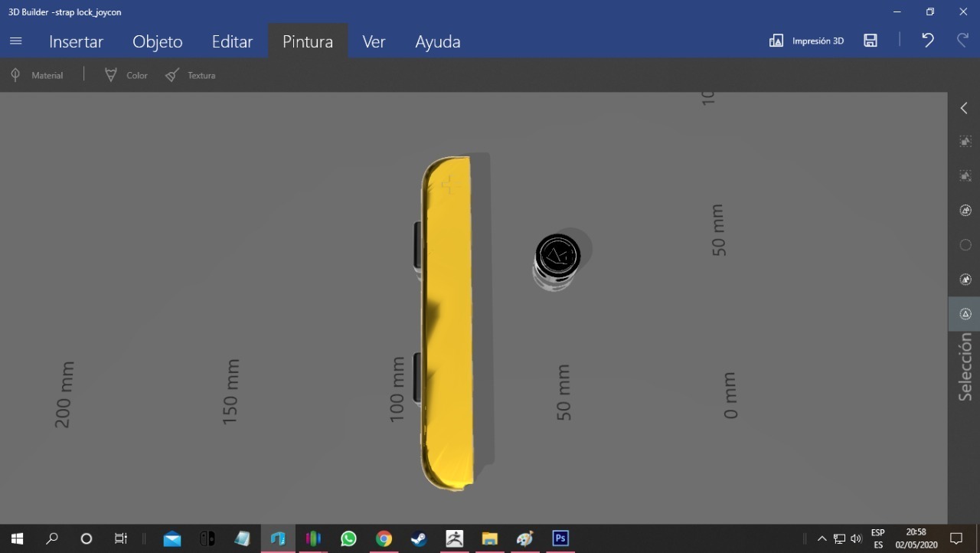Open the Mail app from taskbar
Screen dimensions: 980x553
pos(172,538)
